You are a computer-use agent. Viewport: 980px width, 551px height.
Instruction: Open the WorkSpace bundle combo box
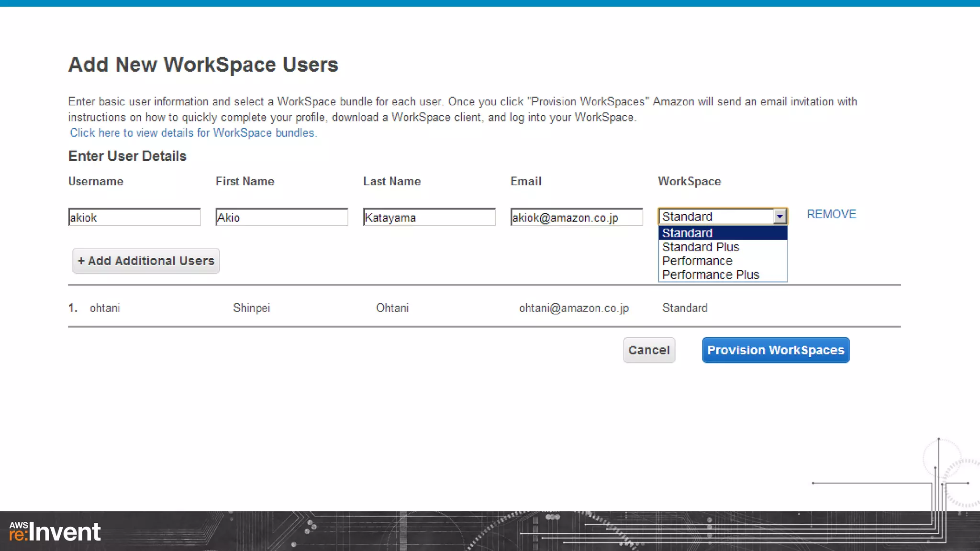click(x=715, y=217)
